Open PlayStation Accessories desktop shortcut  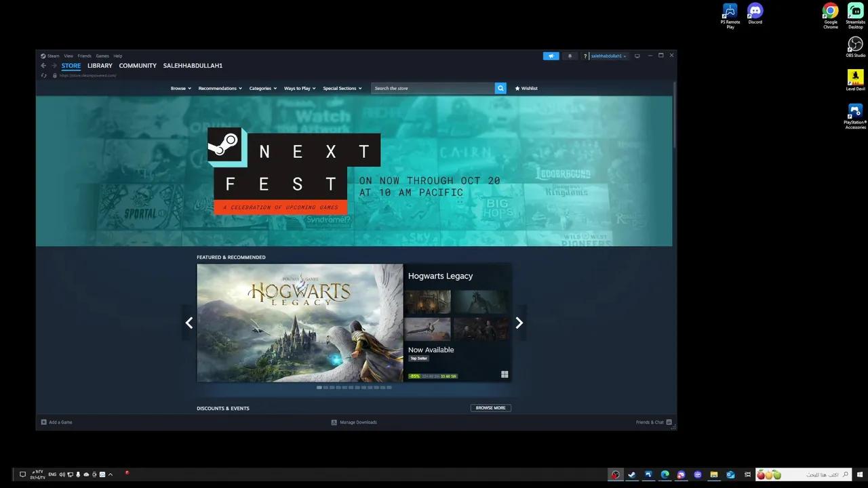tap(856, 116)
